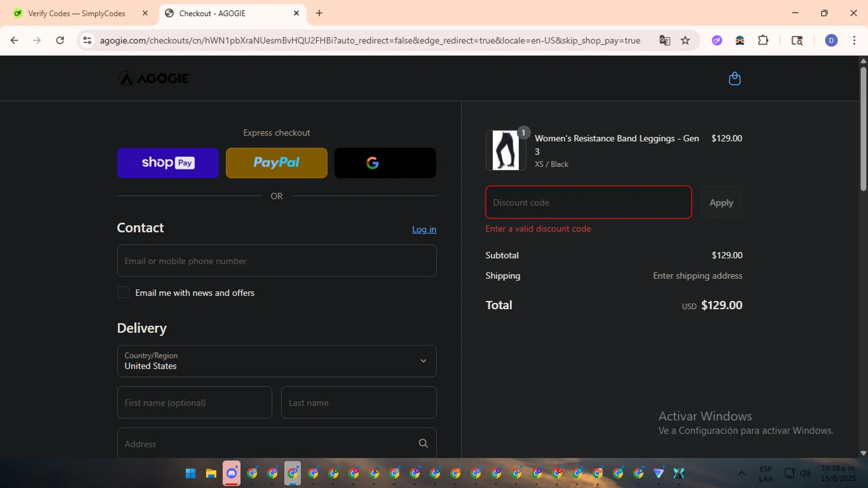Screen dimensions: 868x488
Task: Open the Country/Region dropdown
Action: click(x=277, y=361)
